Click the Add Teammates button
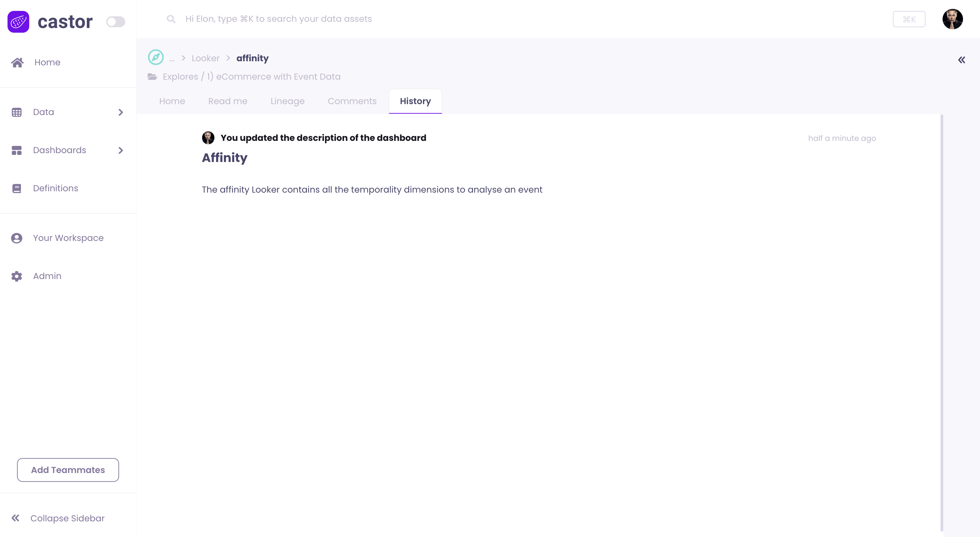This screenshot has height=537, width=980. pyautogui.click(x=68, y=470)
